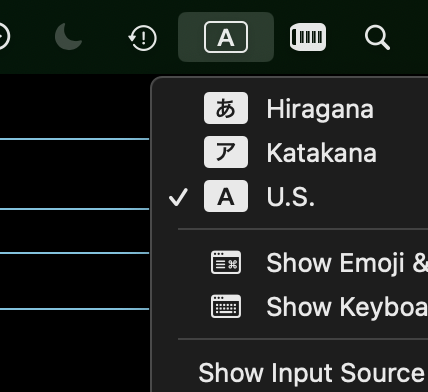Choose the checked U.S. input source

[x=289, y=196]
